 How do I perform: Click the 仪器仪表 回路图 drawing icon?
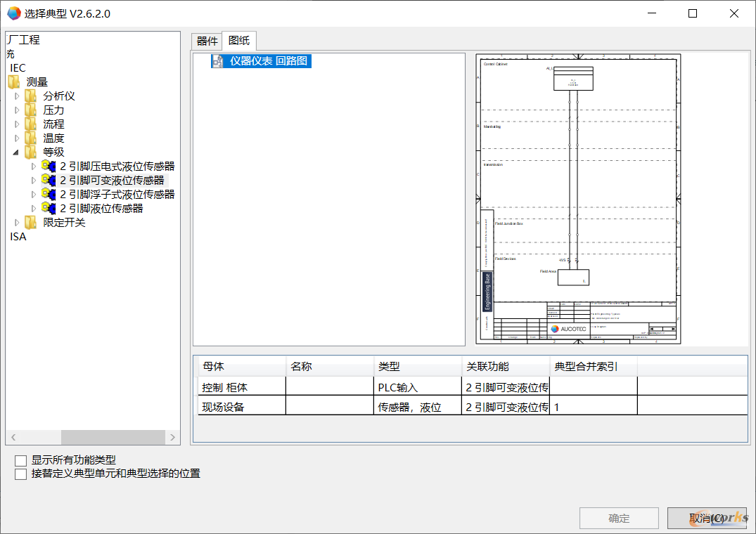(x=218, y=61)
